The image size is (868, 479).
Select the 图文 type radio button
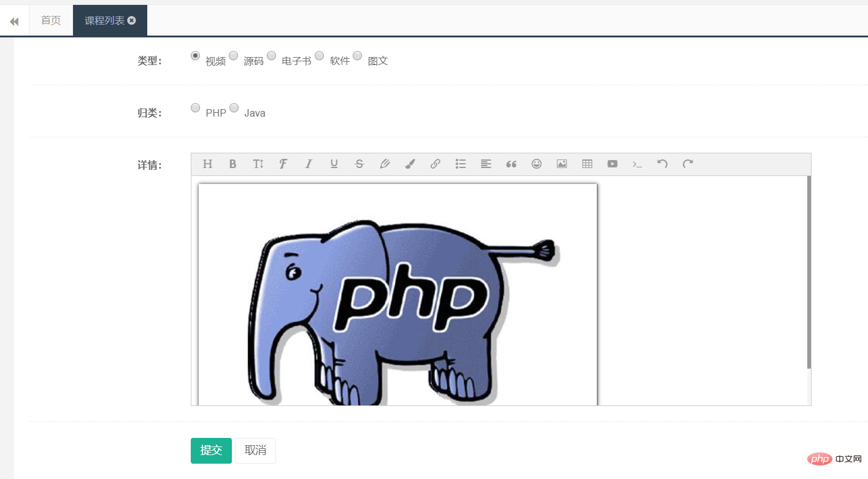pyautogui.click(x=357, y=55)
